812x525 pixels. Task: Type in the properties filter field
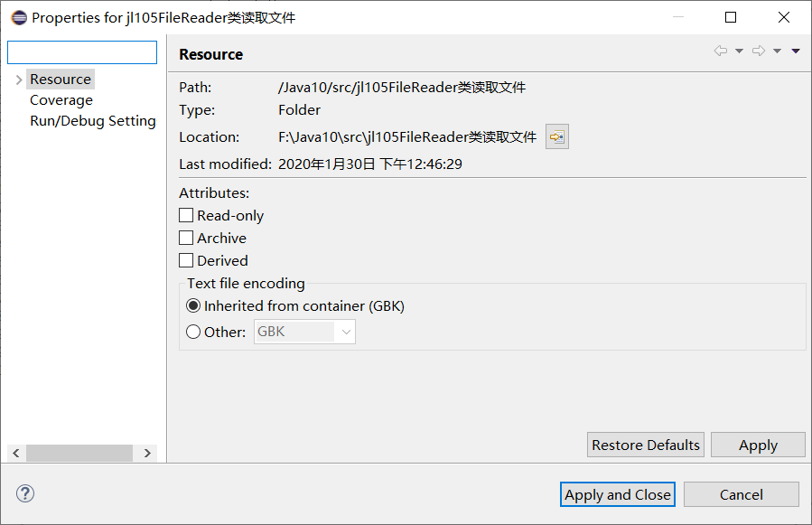[81, 52]
